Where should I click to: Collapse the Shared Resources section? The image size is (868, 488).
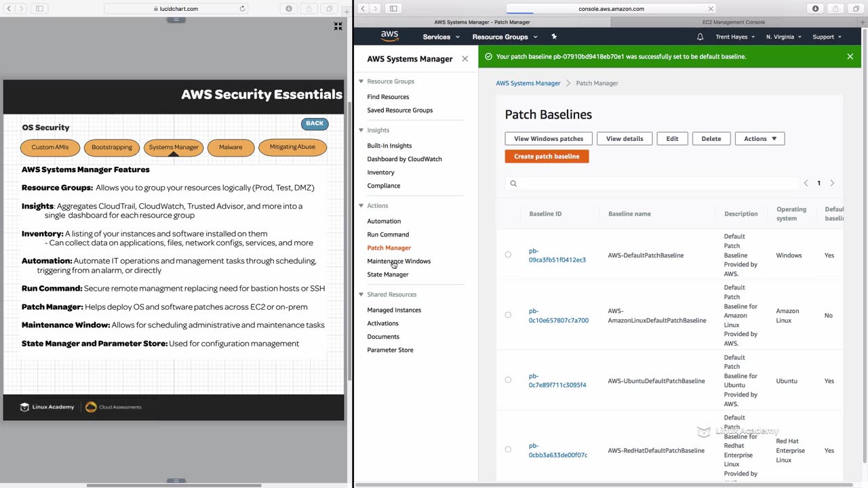pos(361,295)
